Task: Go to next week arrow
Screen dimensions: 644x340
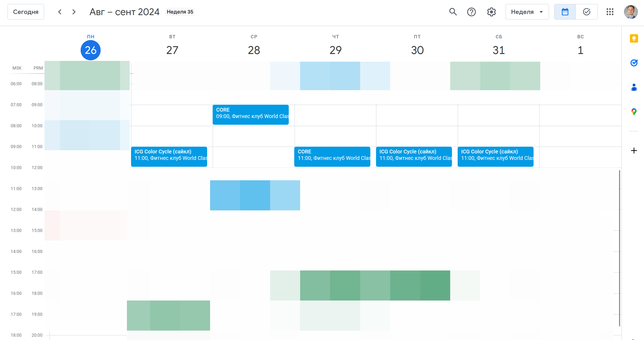Action: tap(74, 12)
